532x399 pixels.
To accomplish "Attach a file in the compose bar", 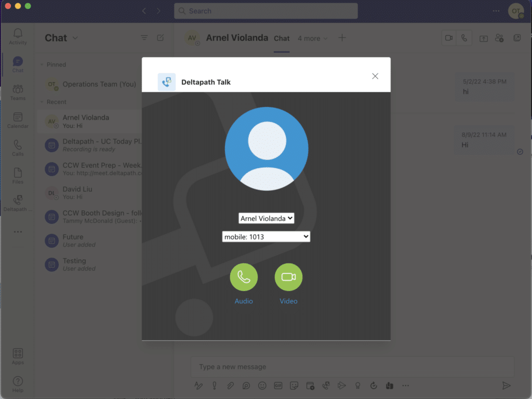I will (x=230, y=385).
